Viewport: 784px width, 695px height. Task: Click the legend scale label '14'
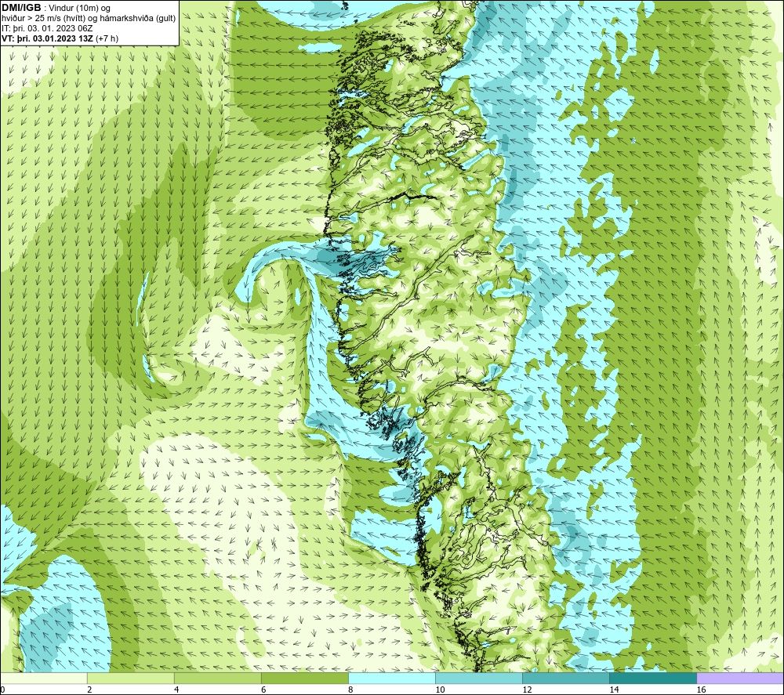pyautogui.click(x=614, y=690)
